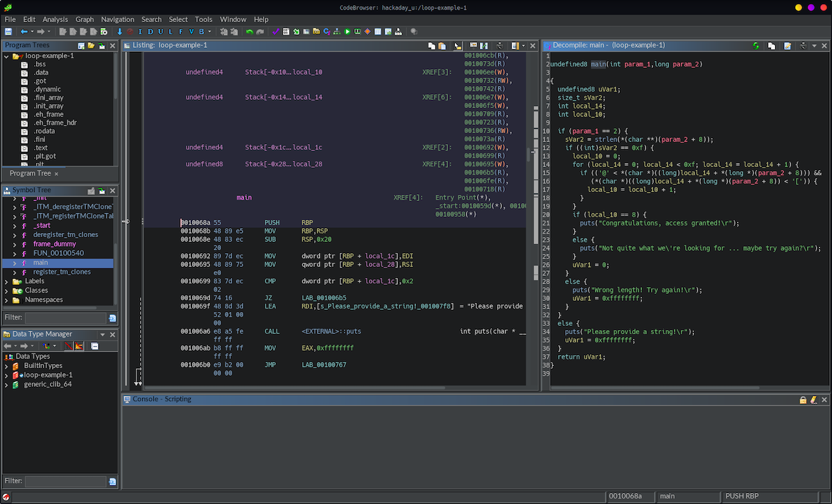The width and height of the screenshot is (832, 504).
Task: Toggle the 'B' bookmark navigation button
Action: click(202, 32)
